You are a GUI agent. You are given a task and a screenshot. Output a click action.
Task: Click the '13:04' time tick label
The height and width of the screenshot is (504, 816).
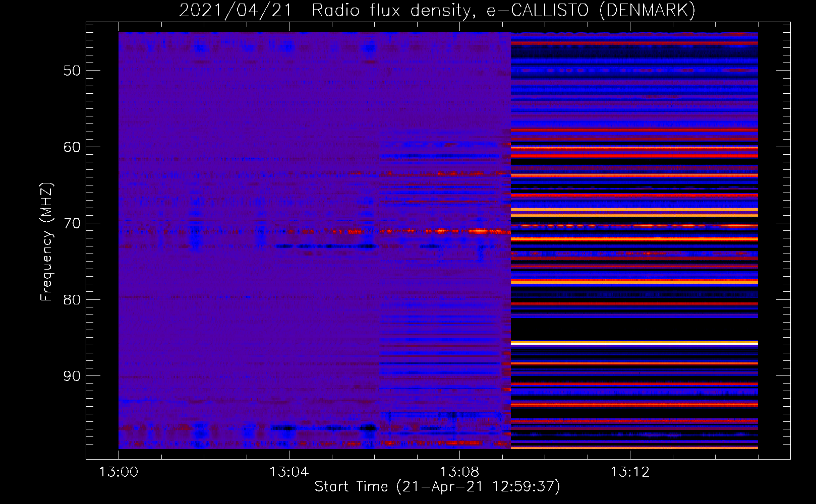pos(289,472)
